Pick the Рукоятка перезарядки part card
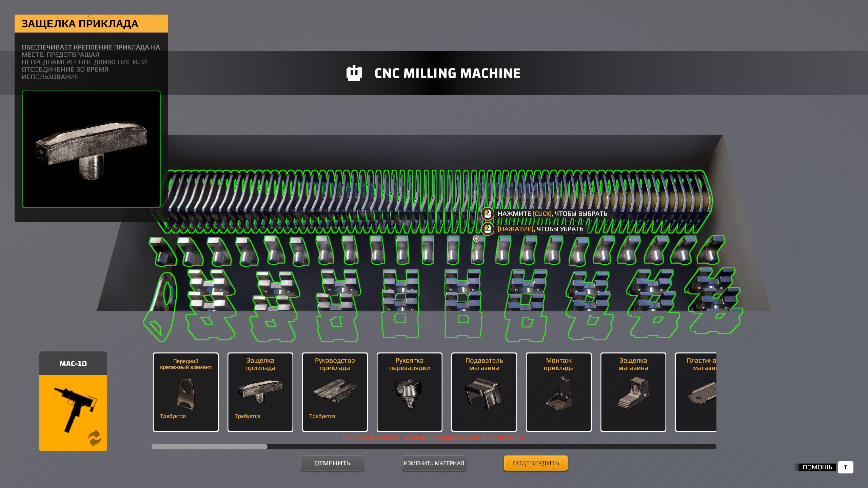 coord(409,392)
